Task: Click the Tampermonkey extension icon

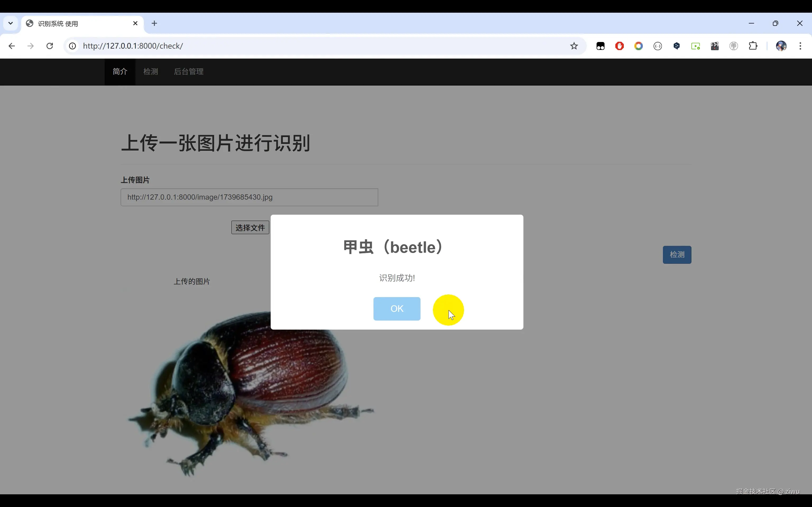Action: pyautogui.click(x=600, y=46)
